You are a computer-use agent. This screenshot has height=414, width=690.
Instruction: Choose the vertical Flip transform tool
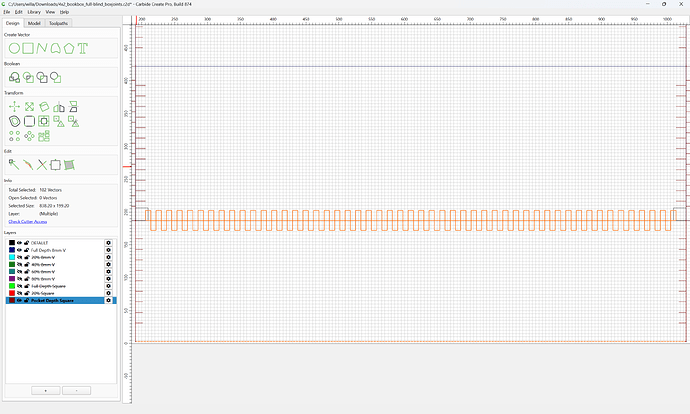point(73,106)
